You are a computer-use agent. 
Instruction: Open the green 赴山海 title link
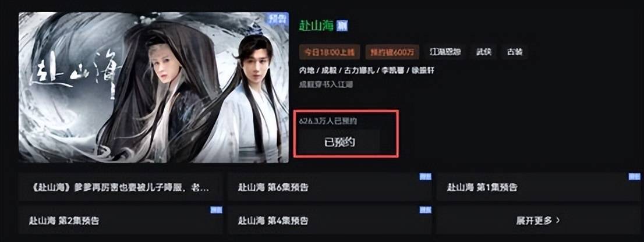click(x=316, y=26)
